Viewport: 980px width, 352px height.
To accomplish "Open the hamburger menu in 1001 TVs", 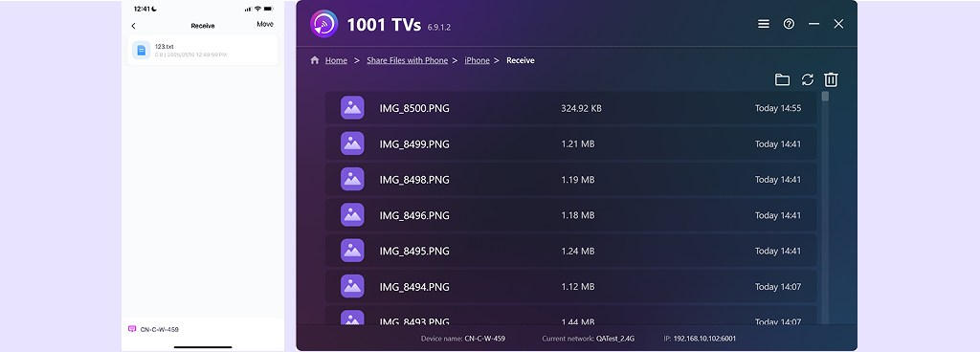I will coord(764,24).
